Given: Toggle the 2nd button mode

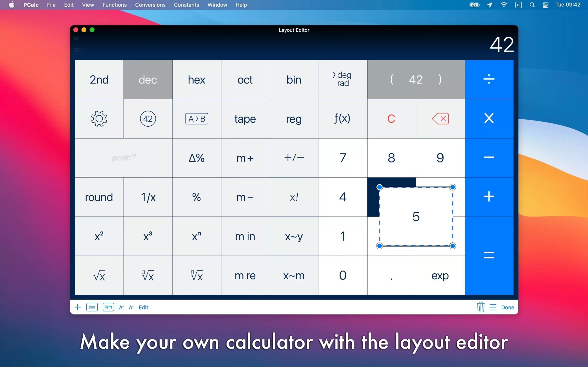Looking at the screenshot, I should (99, 79).
